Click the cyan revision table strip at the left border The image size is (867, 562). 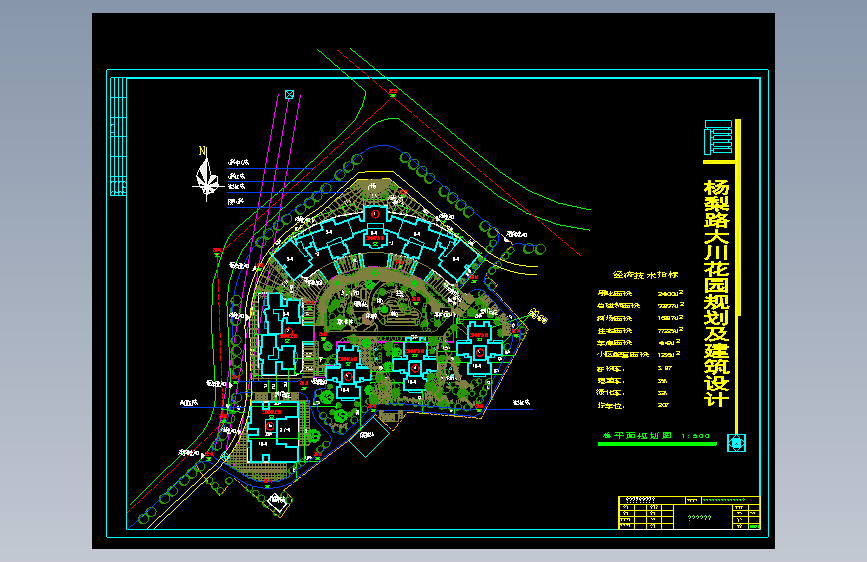tap(118, 137)
